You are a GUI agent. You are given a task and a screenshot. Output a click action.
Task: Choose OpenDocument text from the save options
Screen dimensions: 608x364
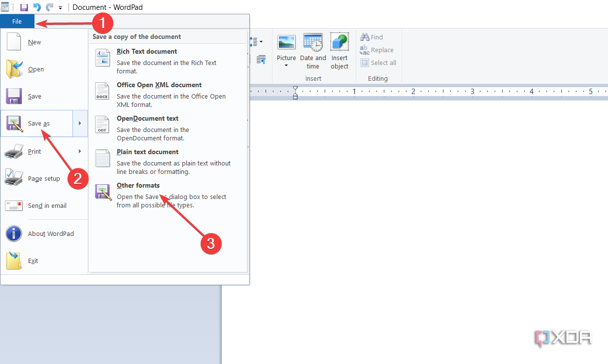pyautogui.click(x=147, y=118)
